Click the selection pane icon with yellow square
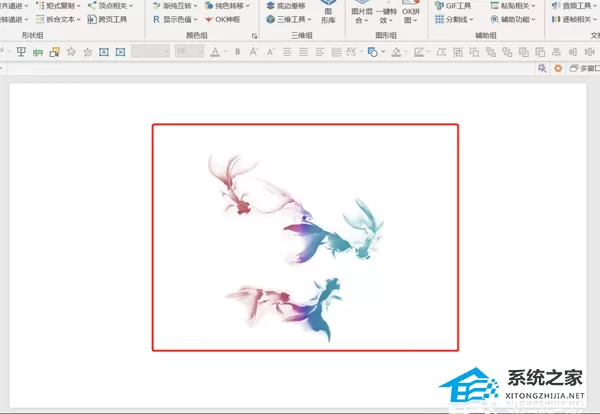Viewport: 600px width, 414px height. [54, 52]
